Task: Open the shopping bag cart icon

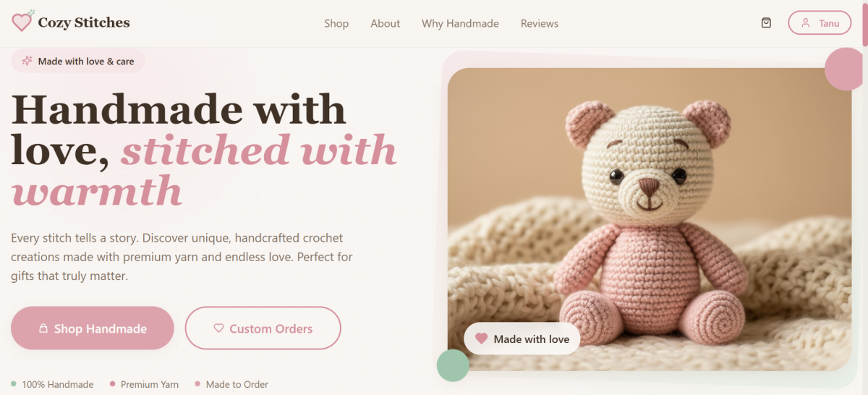Action: click(x=766, y=23)
